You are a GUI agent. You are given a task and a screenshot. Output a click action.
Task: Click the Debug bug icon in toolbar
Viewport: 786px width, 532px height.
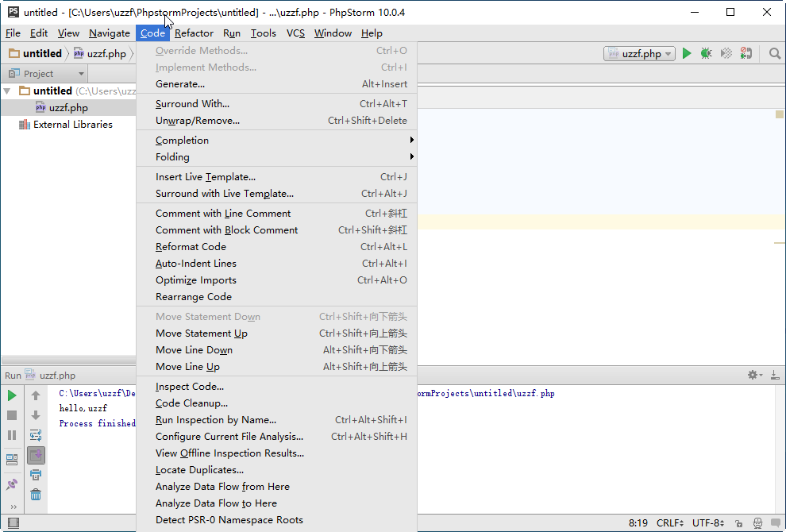pos(707,53)
